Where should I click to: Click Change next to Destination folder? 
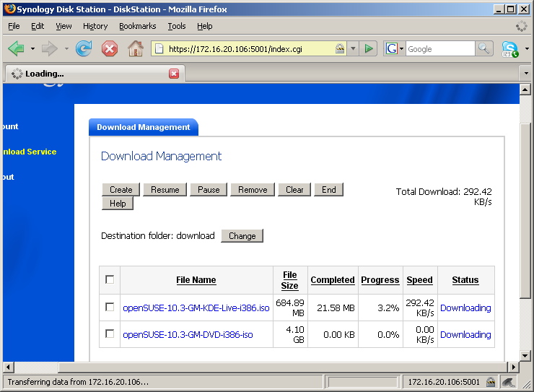[242, 235]
